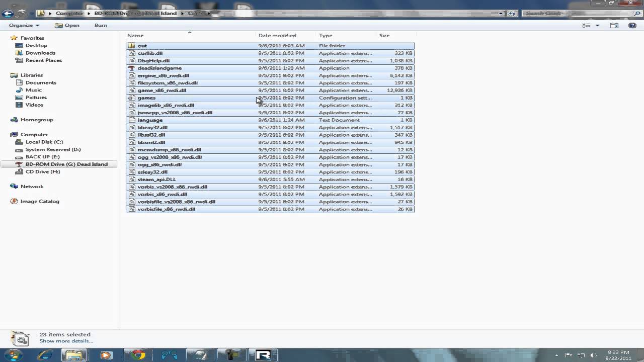
Task: Click the curllib.dll file icon
Action: [x=132, y=53]
